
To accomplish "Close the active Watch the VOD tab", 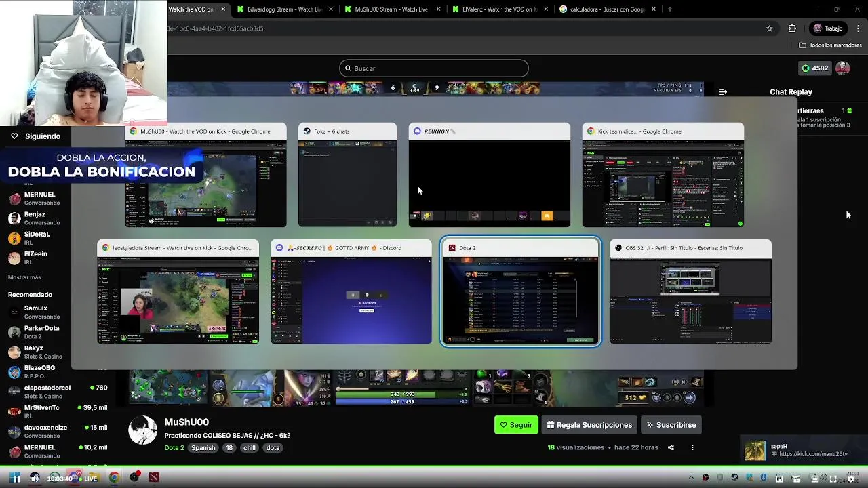I will (223, 9).
